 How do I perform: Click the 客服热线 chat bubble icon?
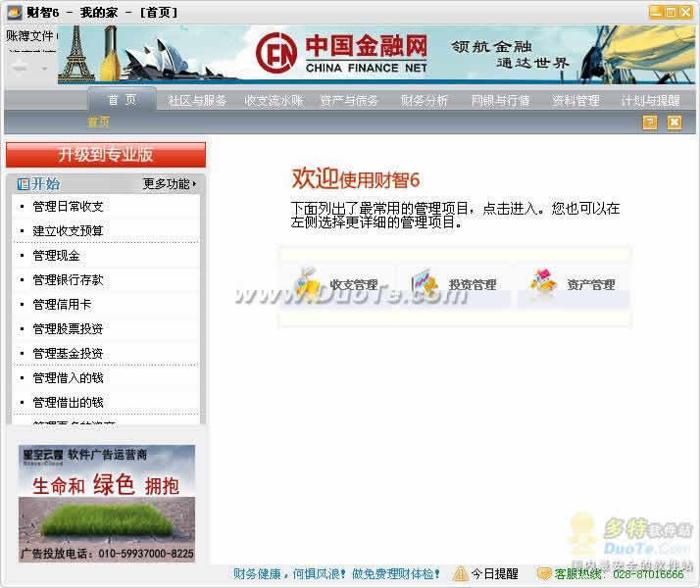point(544,573)
